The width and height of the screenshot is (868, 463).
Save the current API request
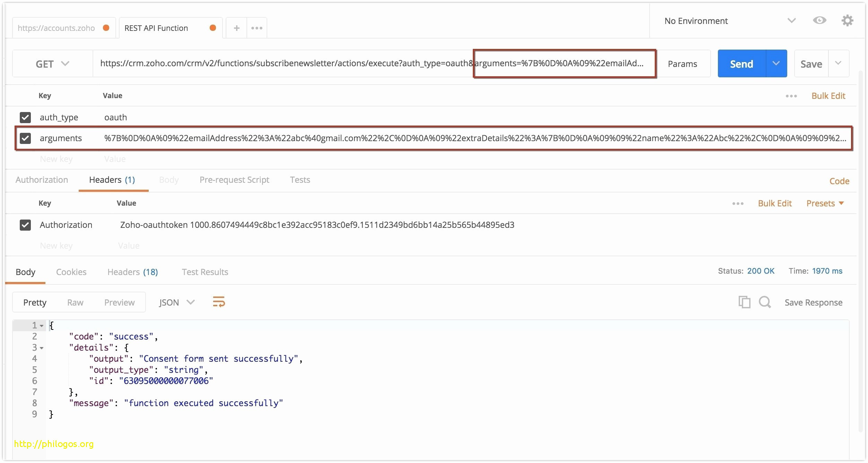[x=812, y=64]
